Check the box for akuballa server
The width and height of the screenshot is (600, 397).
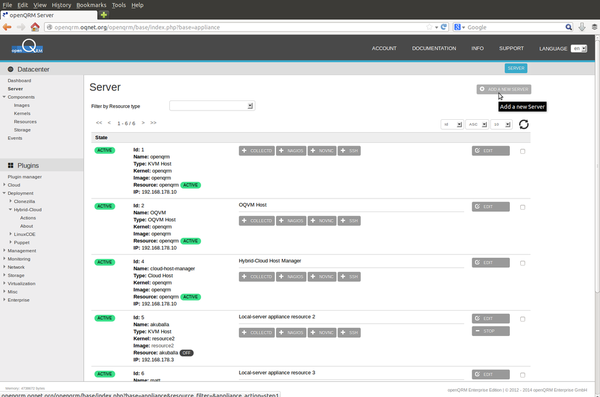[522, 319]
